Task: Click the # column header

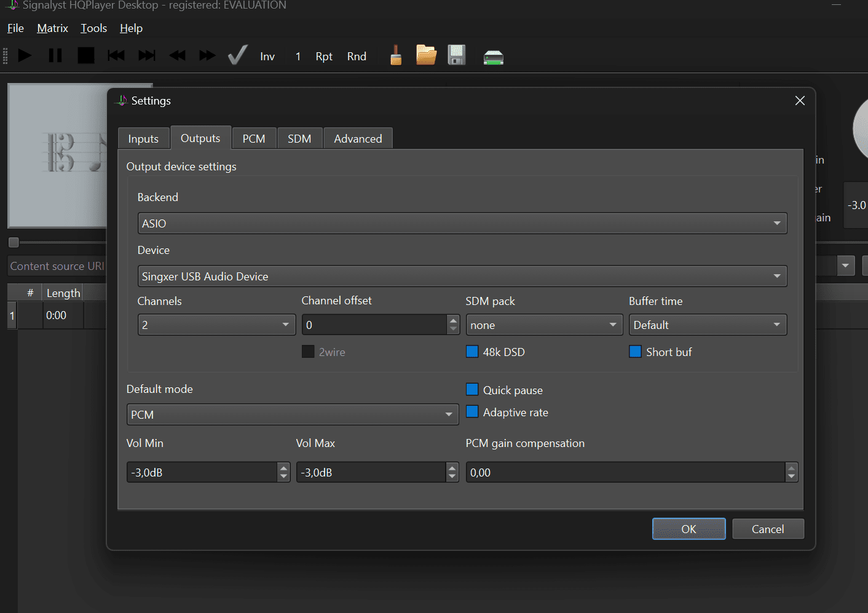Action: [x=30, y=293]
